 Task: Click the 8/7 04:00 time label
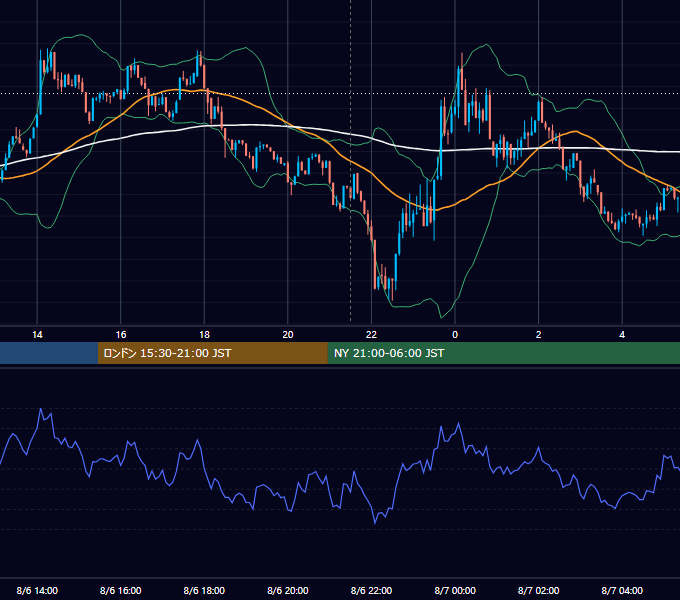tap(622, 590)
